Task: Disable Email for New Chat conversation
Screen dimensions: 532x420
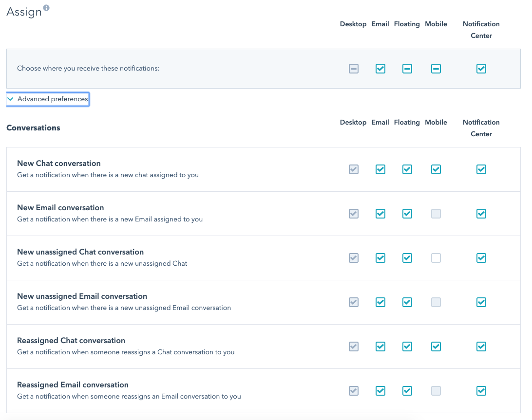Action: coord(380,169)
